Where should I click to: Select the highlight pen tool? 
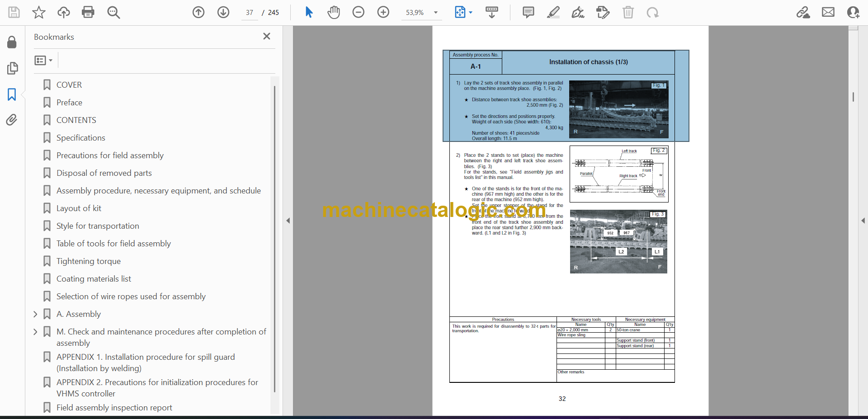553,12
